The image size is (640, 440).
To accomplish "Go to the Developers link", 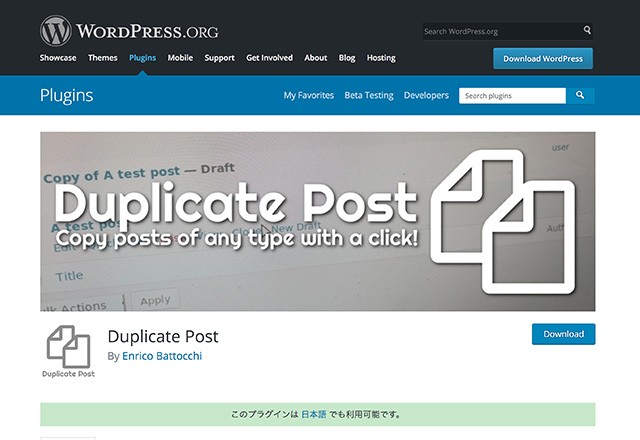I will click(x=426, y=96).
